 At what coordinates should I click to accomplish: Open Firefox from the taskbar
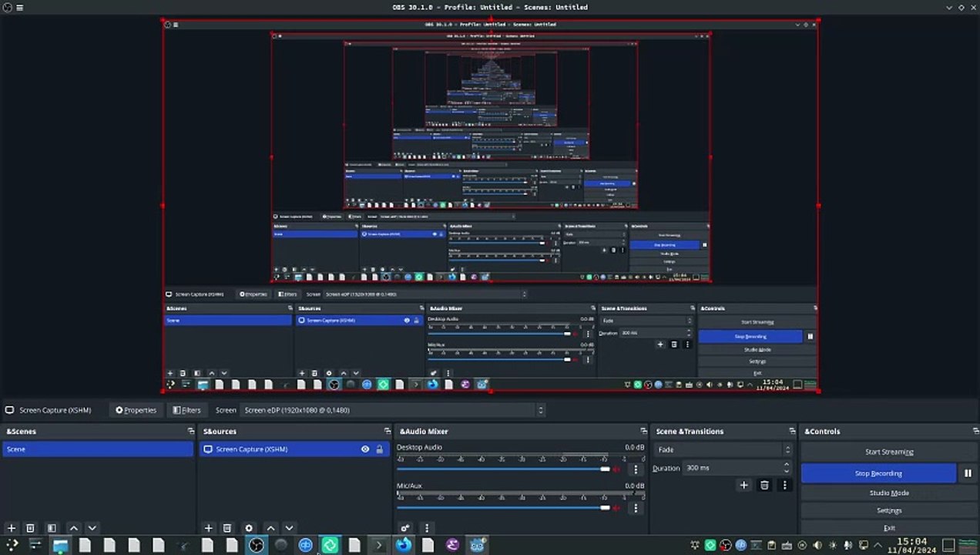coord(403,545)
